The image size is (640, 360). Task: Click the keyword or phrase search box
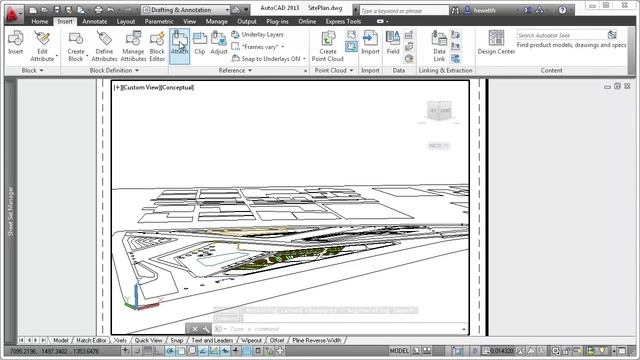point(404,11)
